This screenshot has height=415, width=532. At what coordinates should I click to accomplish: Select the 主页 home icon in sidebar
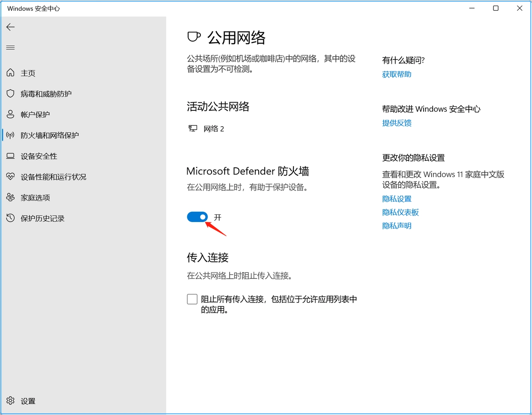pos(10,73)
